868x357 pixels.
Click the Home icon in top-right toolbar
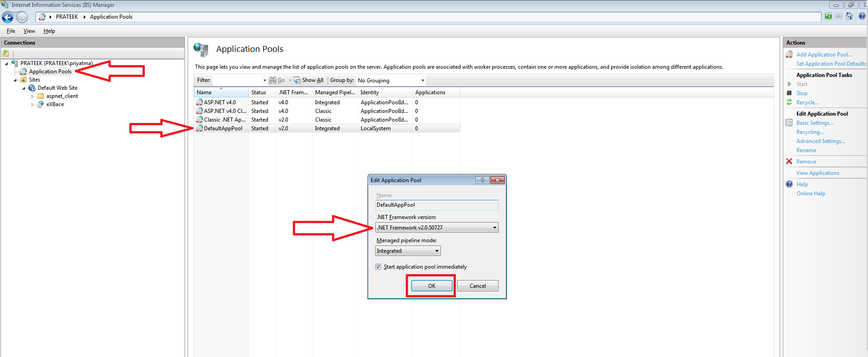849,16
